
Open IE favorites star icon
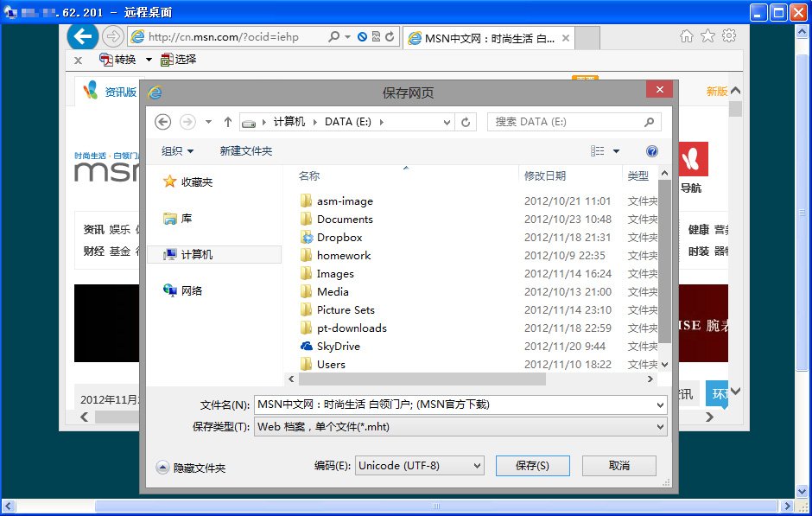point(708,35)
